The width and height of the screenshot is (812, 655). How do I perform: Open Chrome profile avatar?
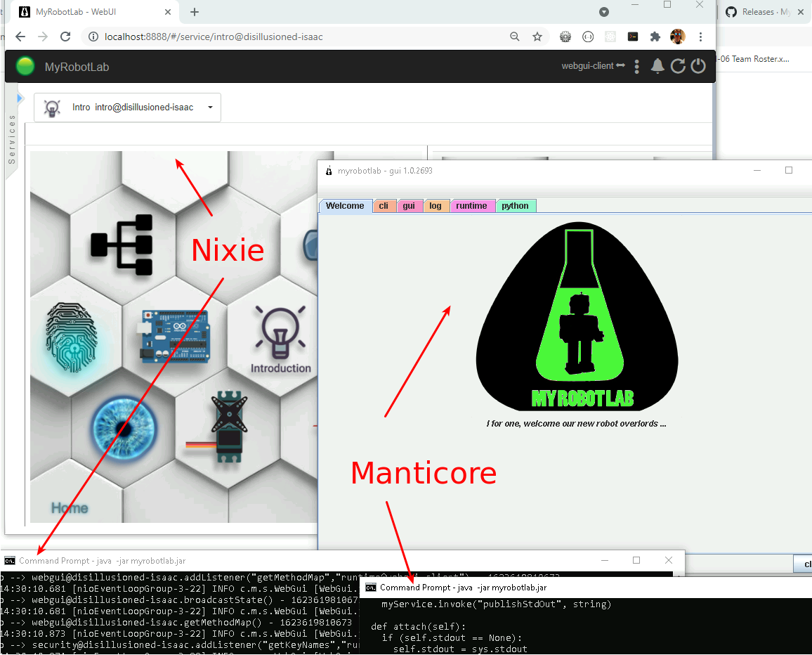[x=677, y=37]
